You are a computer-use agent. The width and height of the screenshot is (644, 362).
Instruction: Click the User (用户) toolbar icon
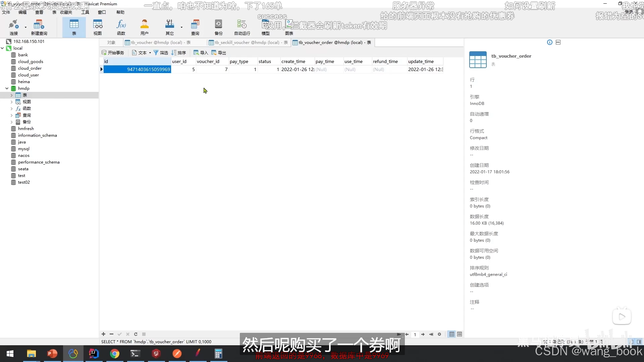click(144, 27)
